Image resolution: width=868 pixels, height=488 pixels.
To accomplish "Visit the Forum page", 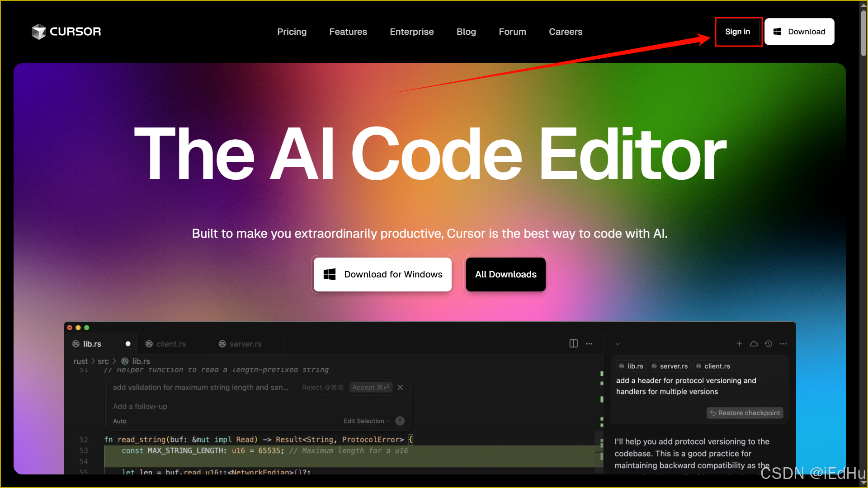I will point(512,32).
